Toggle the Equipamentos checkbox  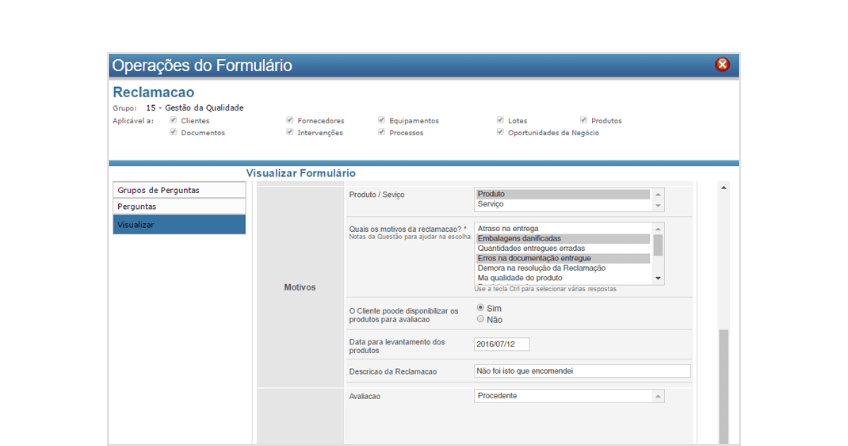click(x=382, y=120)
